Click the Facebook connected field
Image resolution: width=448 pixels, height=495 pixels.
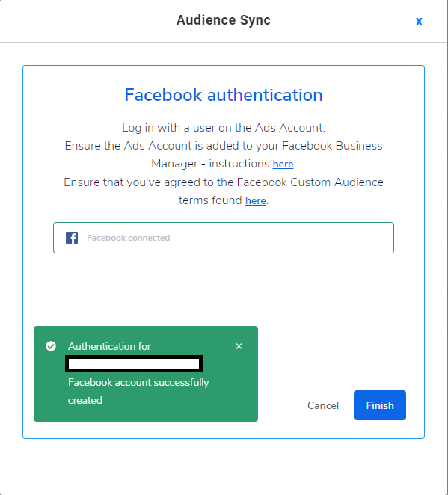coord(224,238)
